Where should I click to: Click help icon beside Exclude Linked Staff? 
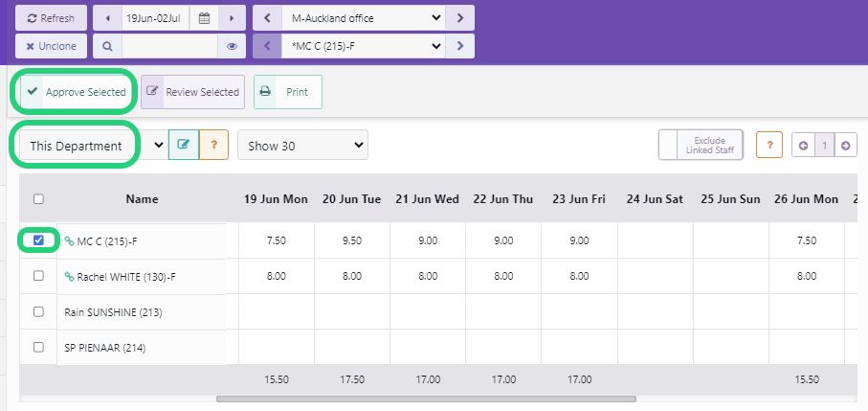769,146
